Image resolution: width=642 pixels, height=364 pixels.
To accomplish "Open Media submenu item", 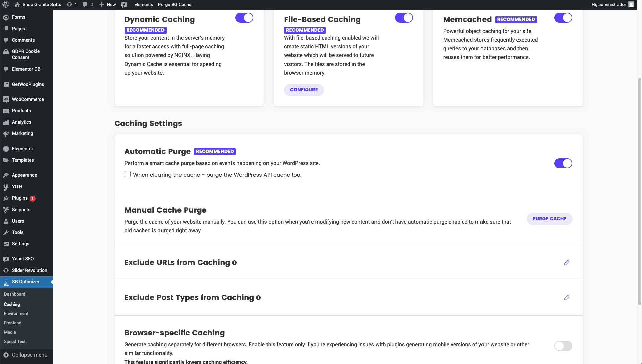I will 10,332.
